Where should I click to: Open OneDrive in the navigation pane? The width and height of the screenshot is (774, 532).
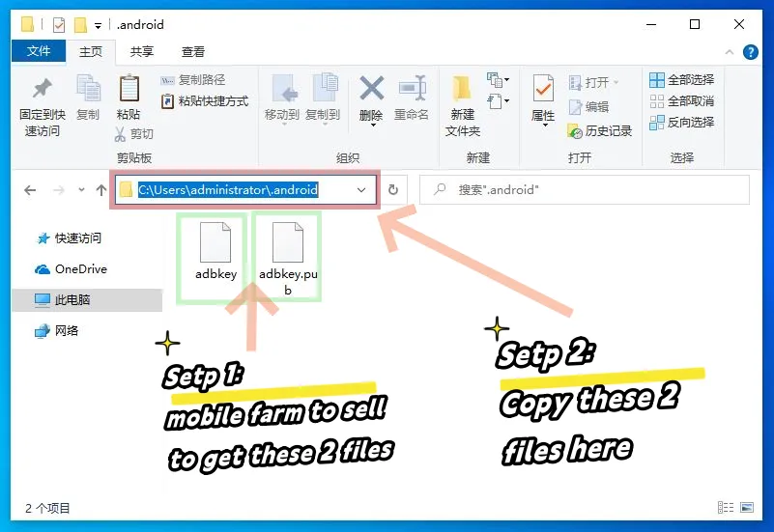pos(80,269)
